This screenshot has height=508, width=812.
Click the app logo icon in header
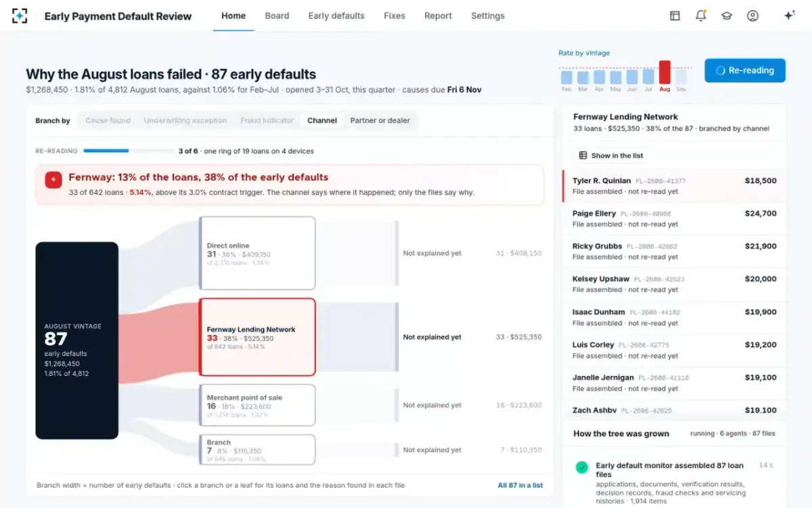(20, 16)
